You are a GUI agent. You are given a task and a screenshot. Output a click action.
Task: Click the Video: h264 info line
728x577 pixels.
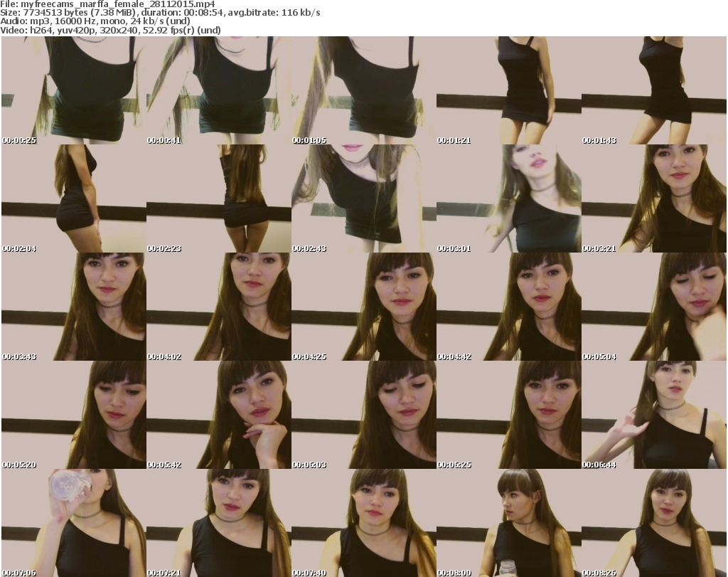tap(110, 30)
